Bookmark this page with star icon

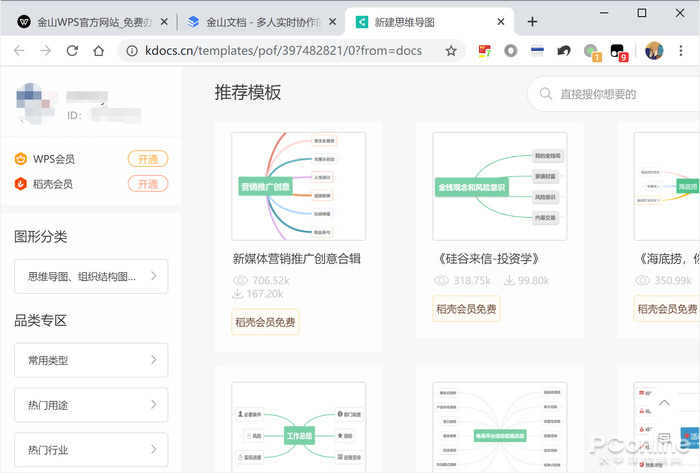451,50
